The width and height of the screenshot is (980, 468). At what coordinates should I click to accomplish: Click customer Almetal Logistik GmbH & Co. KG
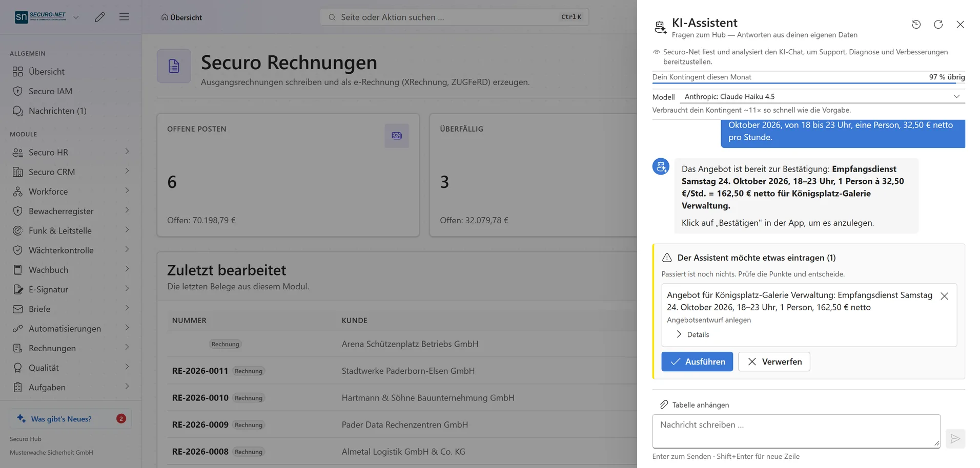pos(403,452)
